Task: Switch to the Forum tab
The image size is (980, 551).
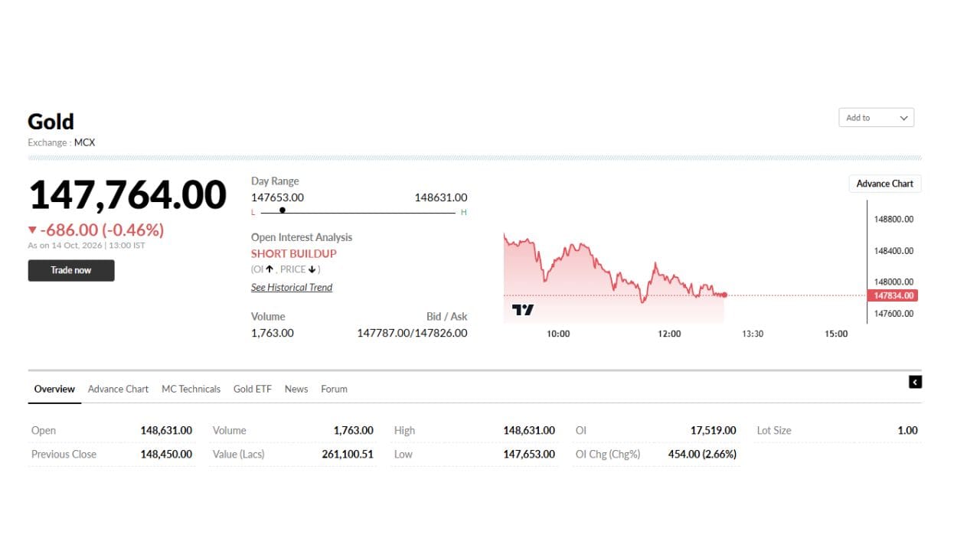Action: coord(334,389)
